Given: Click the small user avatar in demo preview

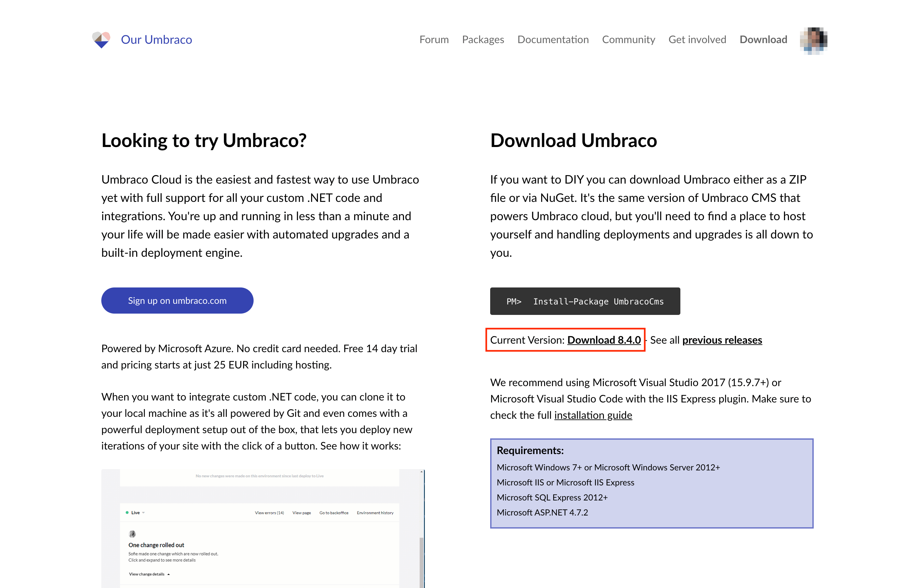Looking at the screenshot, I should click(132, 533).
